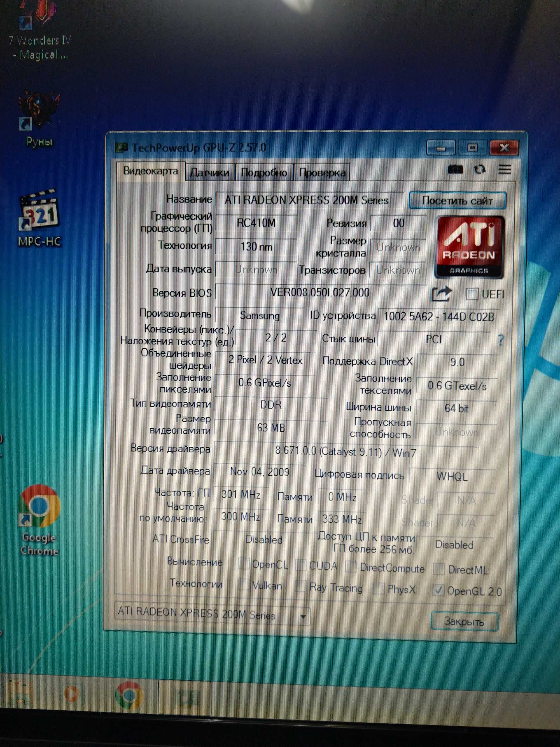The image size is (560, 747).
Task: Click the DDR memory type value
Action: 271,404
